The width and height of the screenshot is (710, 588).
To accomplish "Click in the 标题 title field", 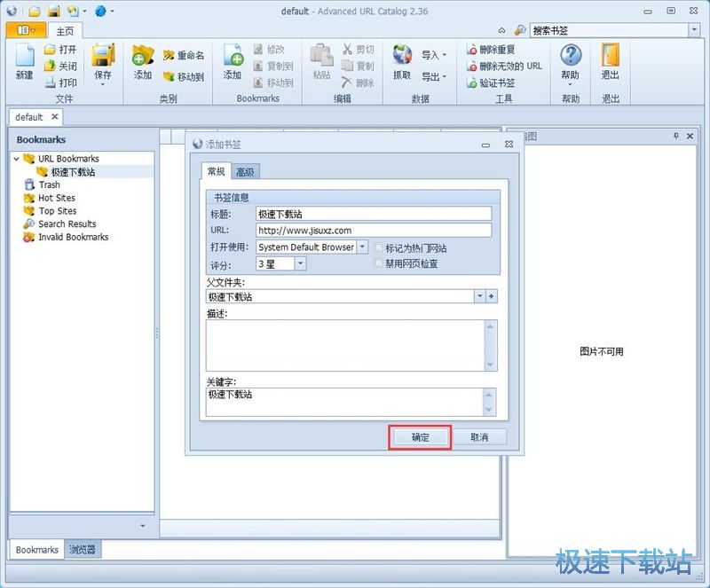I will pos(374,214).
